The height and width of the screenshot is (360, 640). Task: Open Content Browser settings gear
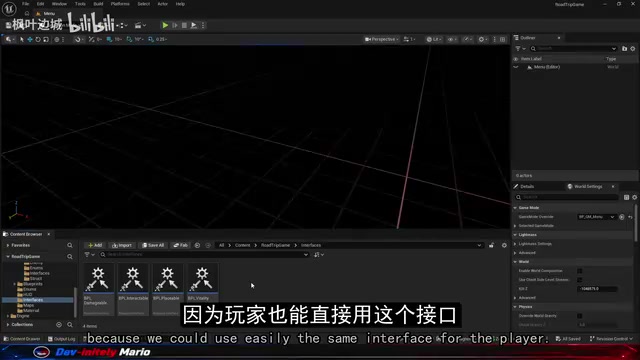(x=504, y=245)
